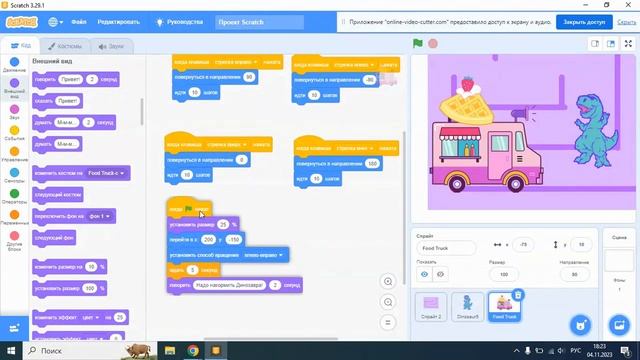Screen dimensions: 640x360
Task: Select the Переменные blocks category
Action: coord(14,218)
